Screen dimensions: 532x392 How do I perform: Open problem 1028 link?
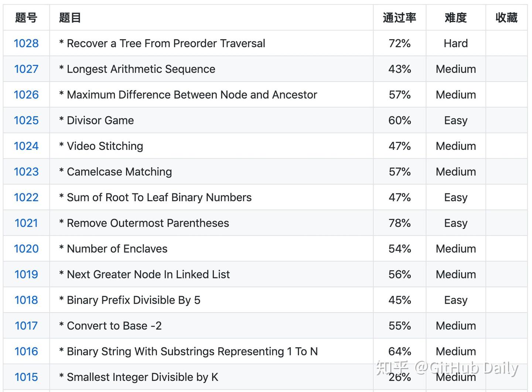(26, 43)
